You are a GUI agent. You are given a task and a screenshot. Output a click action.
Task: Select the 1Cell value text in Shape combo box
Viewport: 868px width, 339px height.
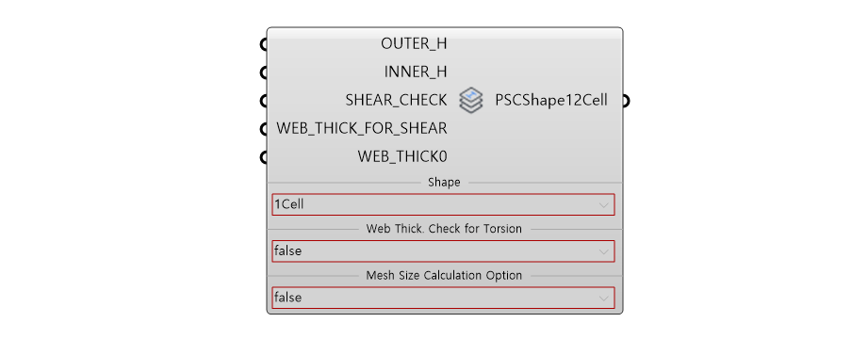click(289, 204)
